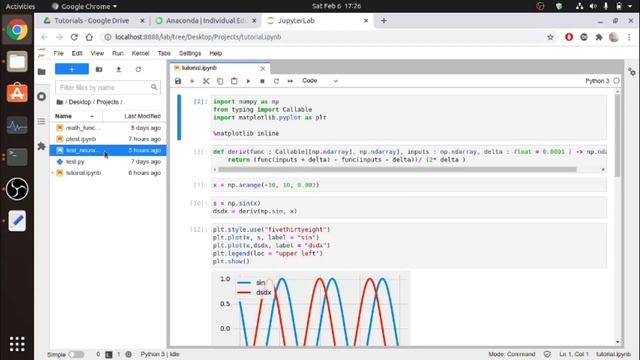Open the Help menu
640x360 pixels.
(x=216, y=53)
